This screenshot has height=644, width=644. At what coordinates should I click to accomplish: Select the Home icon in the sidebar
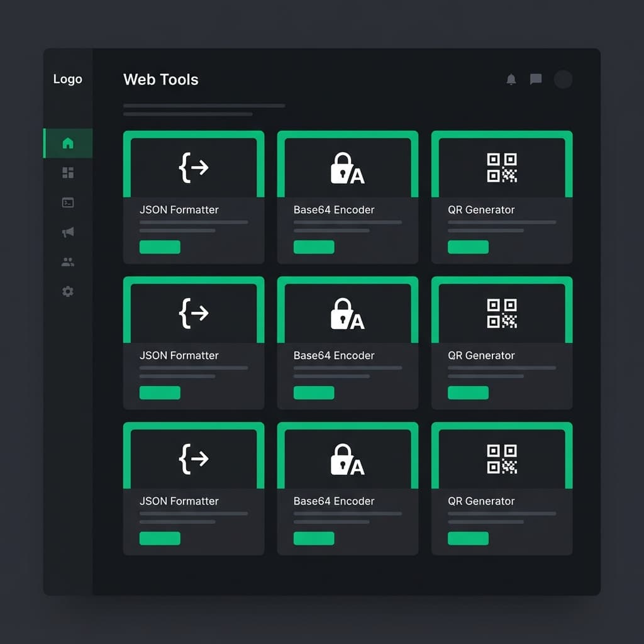coord(67,143)
